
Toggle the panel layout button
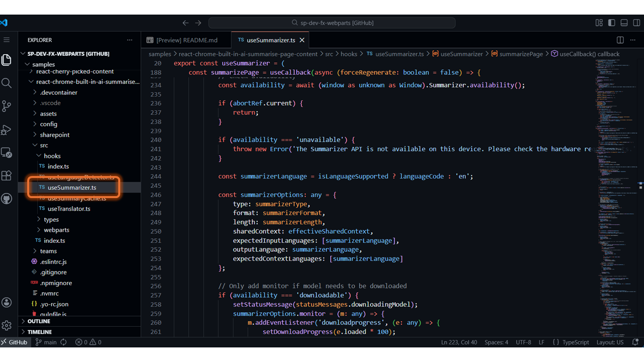(624, 23)
